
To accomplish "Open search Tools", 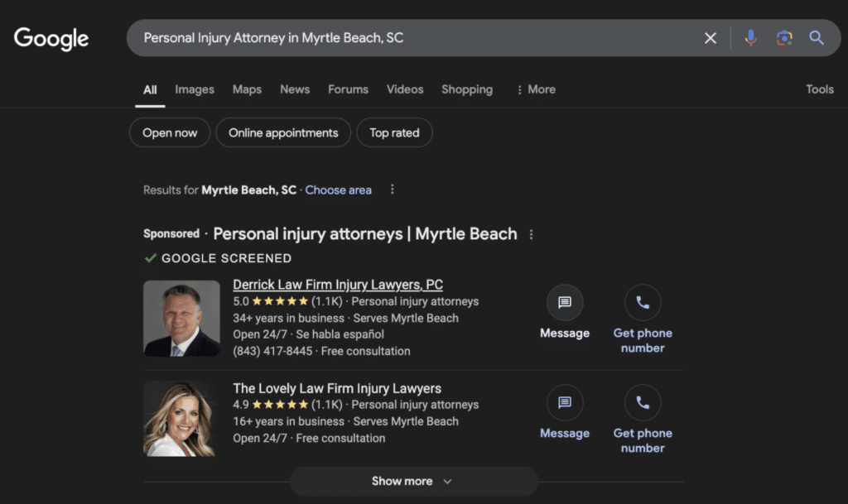I will tap(820, 89).
